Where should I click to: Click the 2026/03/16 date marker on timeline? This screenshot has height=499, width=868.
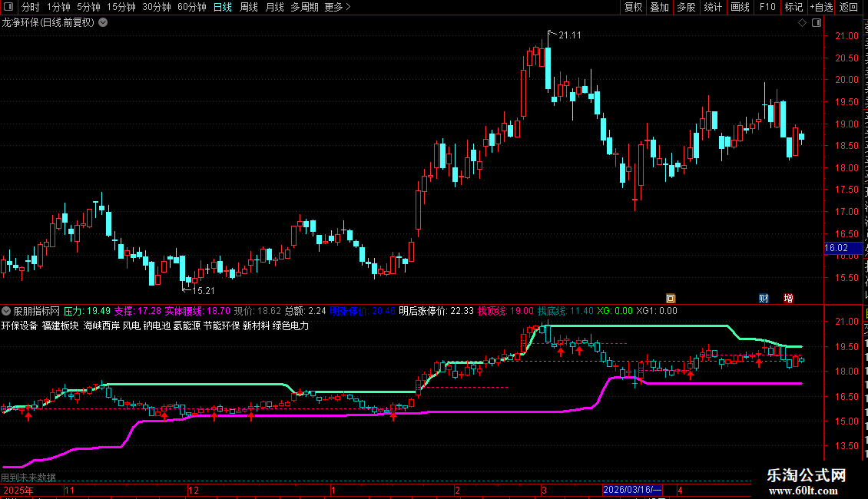coord(632,490)
